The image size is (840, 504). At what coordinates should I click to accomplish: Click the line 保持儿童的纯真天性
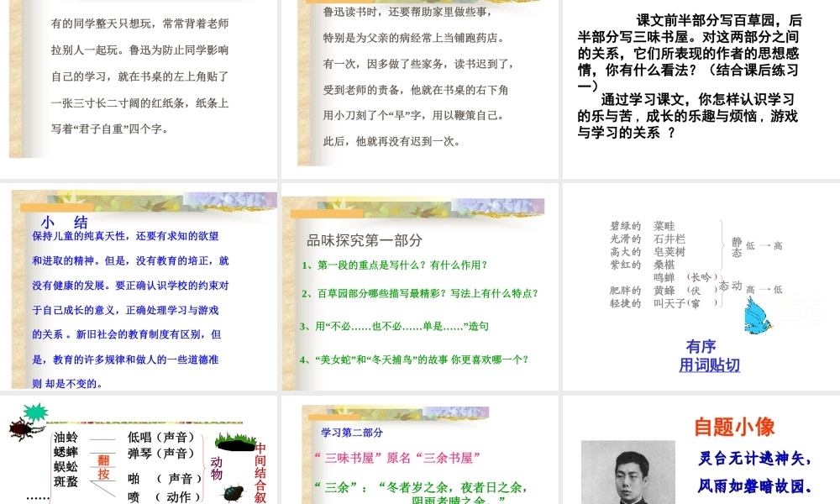point(125,236)
